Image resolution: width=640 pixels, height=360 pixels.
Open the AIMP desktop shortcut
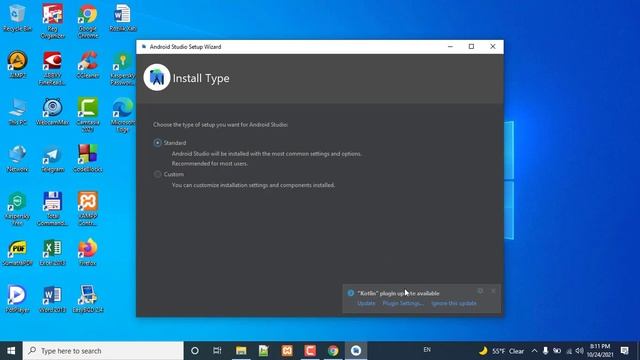pyautogui.click(x=17, y=64)
